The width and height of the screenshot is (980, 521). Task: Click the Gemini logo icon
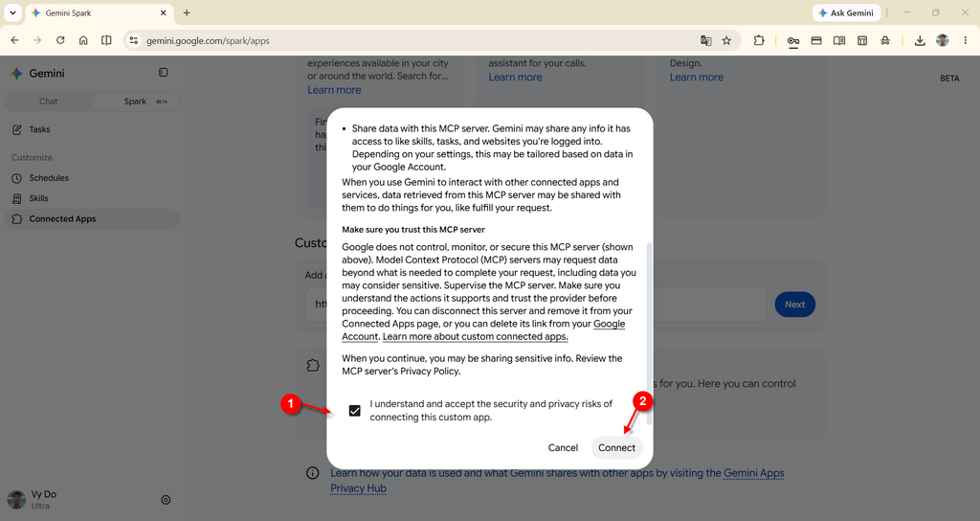(17, 73)
